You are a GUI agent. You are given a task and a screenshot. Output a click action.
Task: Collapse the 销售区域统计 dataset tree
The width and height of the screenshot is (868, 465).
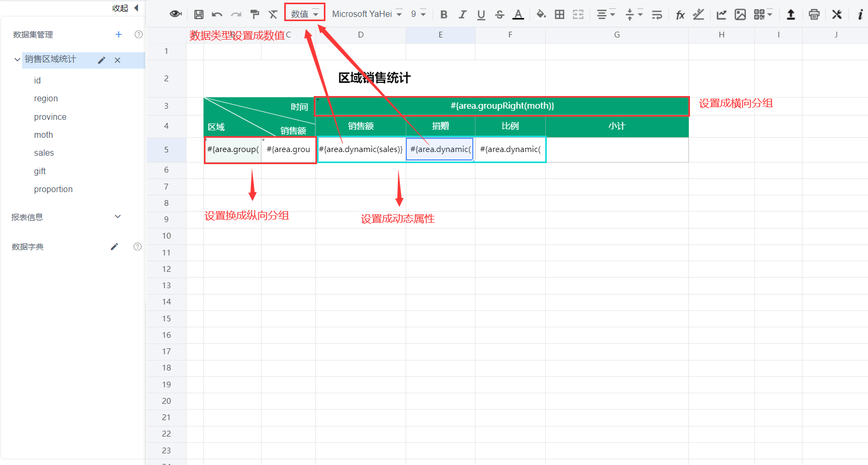coord(17,60)
